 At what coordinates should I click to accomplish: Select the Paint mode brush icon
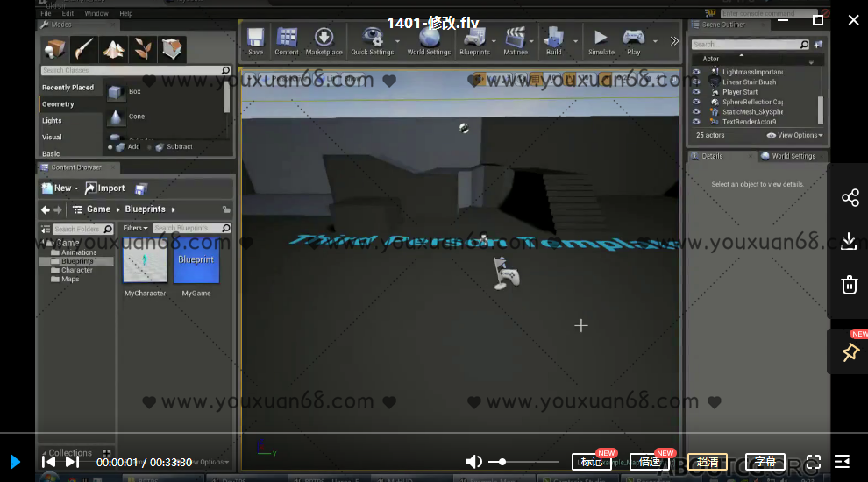click(84, 49)
